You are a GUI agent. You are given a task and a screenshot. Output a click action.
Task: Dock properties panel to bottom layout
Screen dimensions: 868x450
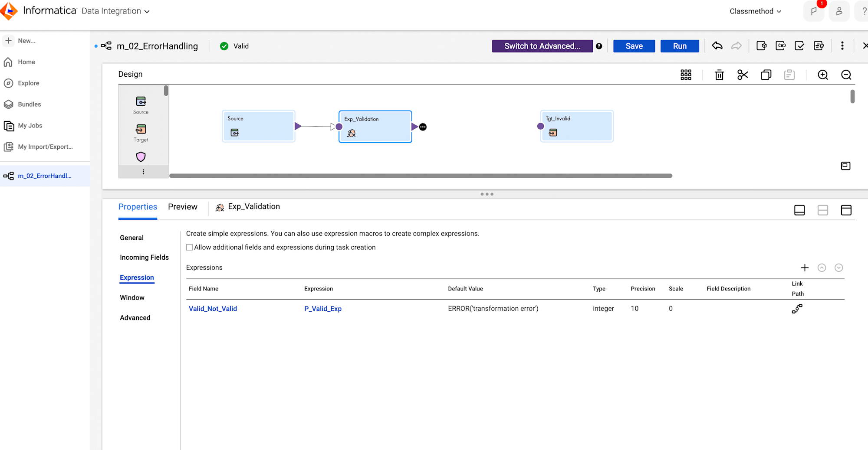coord(799,210)
